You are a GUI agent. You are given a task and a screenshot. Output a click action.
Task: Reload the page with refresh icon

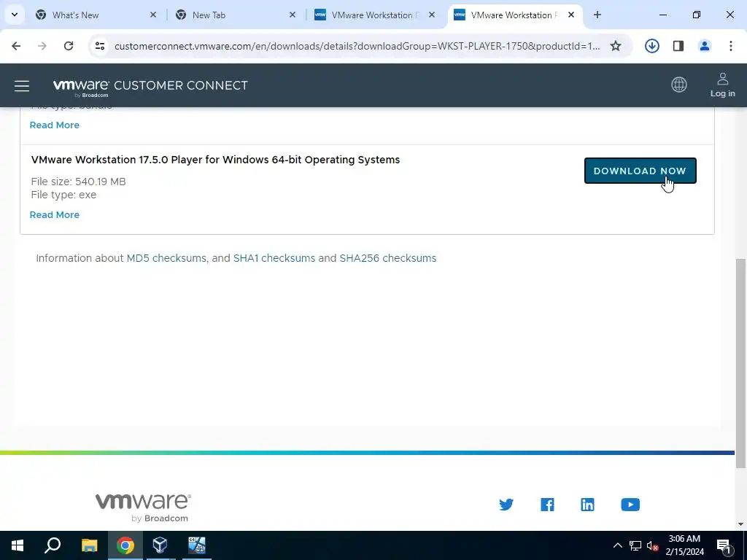click(69, 46)
